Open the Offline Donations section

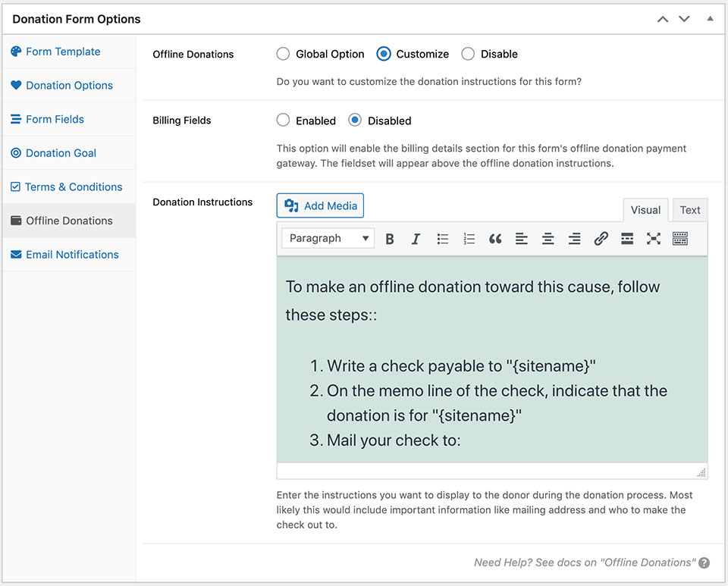click(x=69, y=221)
